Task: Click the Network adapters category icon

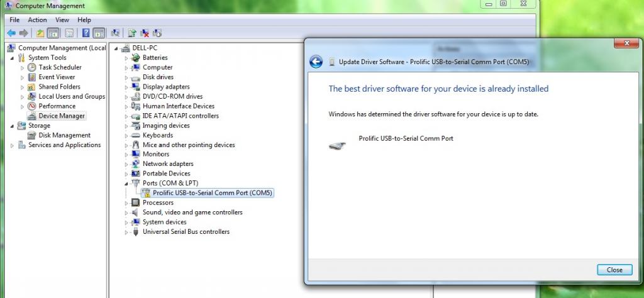Action: pyautogui.click(x=136, y=164)
